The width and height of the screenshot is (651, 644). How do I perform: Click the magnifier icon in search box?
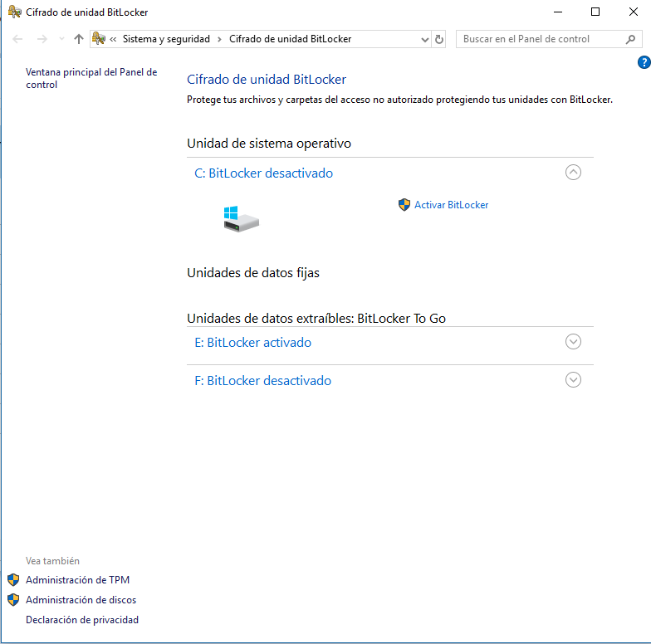tap(630, 39)
